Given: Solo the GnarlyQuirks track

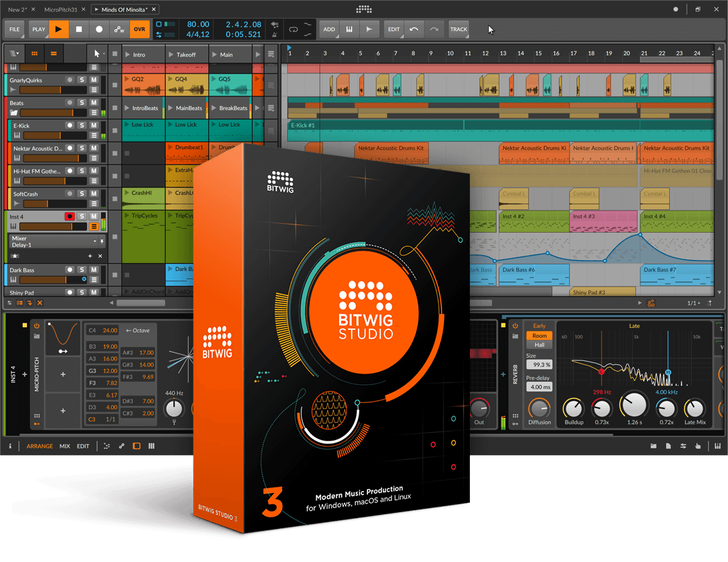Looking at the screenshot, I should tap(82, 80).
